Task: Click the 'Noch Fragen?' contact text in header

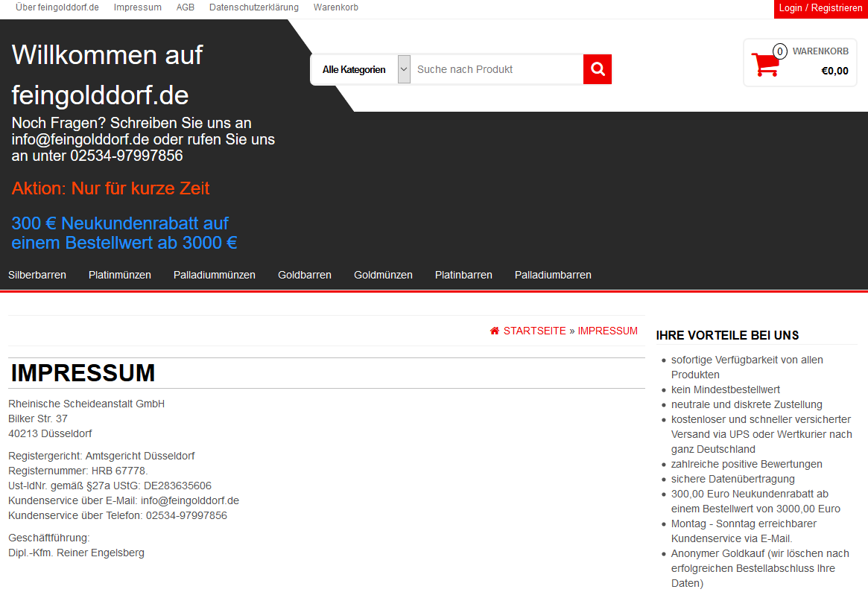Action: pyautogui.click(x=143, y=139)
